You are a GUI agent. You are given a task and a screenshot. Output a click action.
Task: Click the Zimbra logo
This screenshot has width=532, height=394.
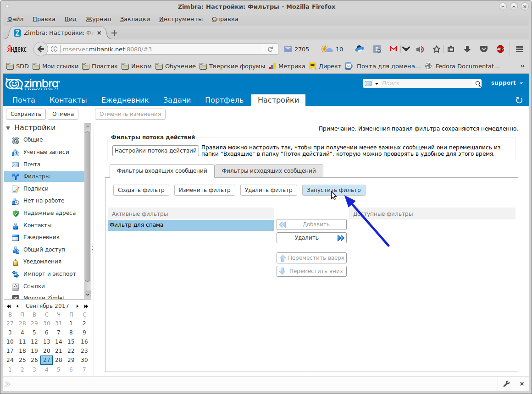point(33,84)
